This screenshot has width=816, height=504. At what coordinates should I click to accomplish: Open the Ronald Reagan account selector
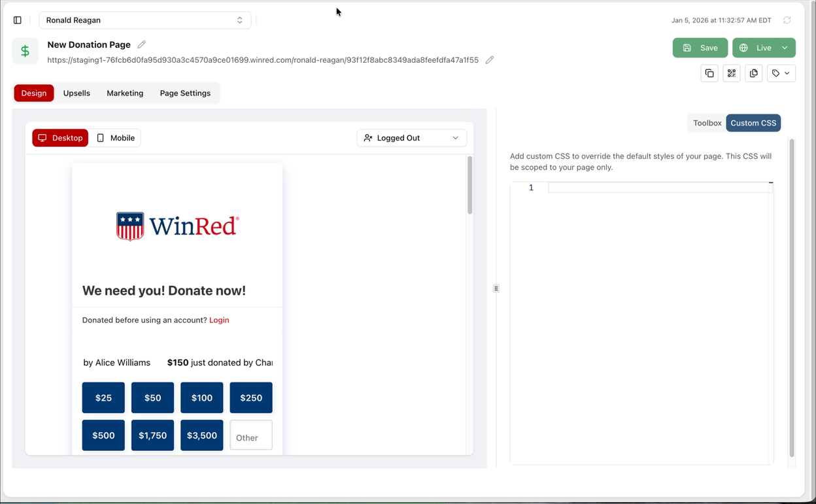click(144, 20)
